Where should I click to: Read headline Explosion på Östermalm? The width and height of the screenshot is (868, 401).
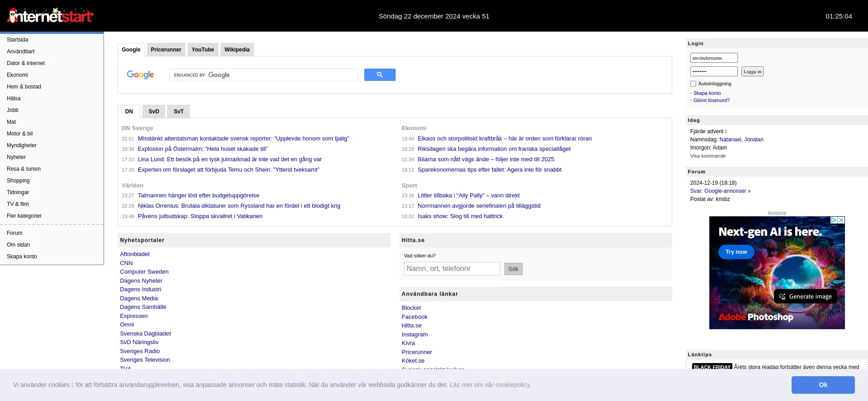click(x=203, y=149)
